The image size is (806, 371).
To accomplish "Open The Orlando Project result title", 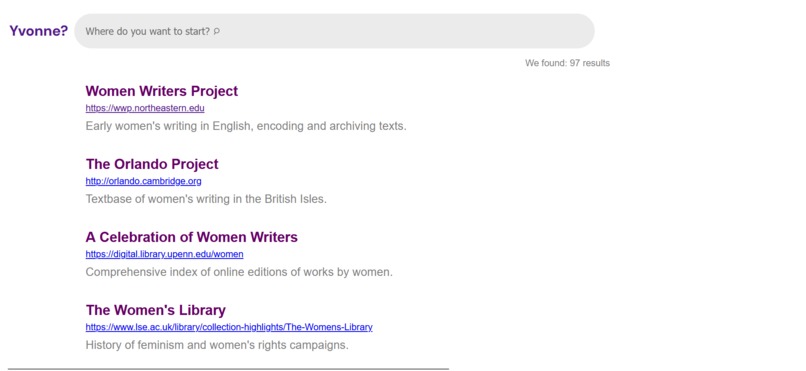I will tap(152, 164).
